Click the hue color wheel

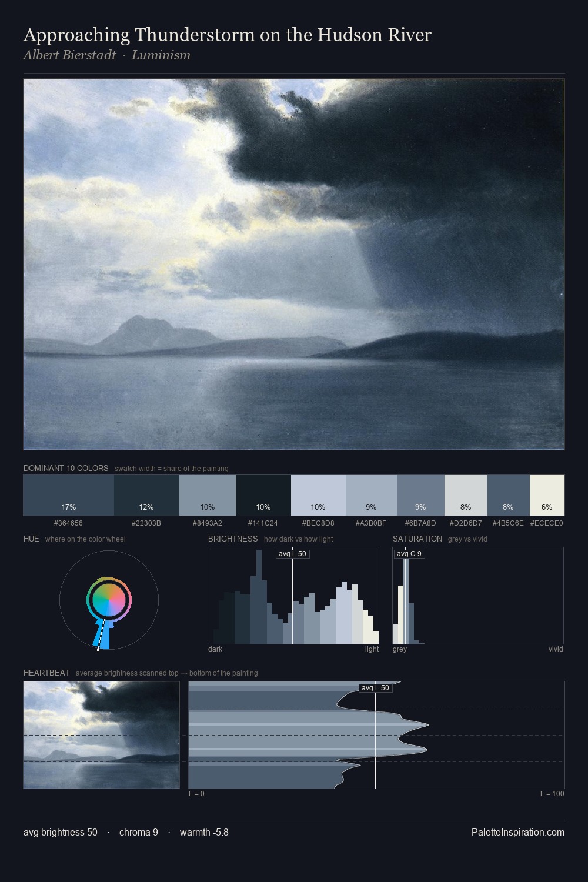click(x=109, y=600)
